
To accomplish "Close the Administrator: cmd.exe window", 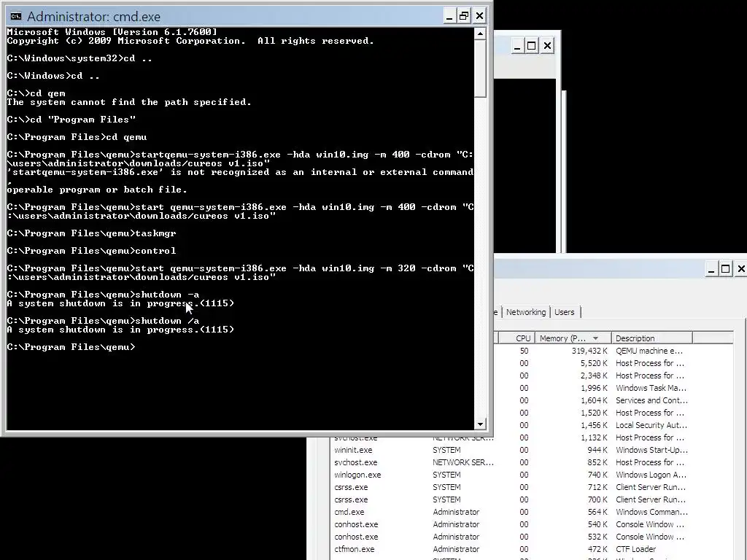I will (x=480, y=16).
